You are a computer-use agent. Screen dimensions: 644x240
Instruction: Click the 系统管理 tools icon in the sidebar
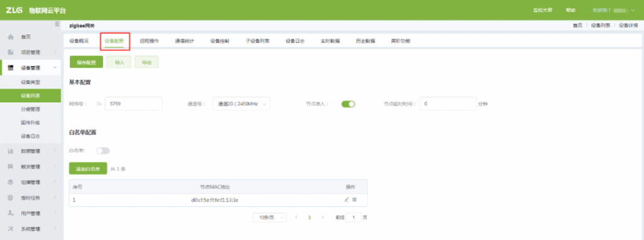tap(11, 229)
